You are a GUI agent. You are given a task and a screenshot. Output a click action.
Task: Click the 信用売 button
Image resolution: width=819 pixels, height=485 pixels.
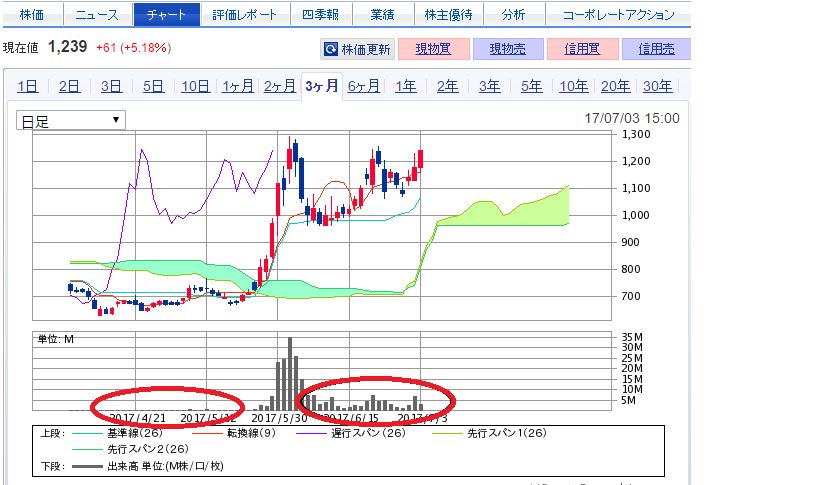657,49
